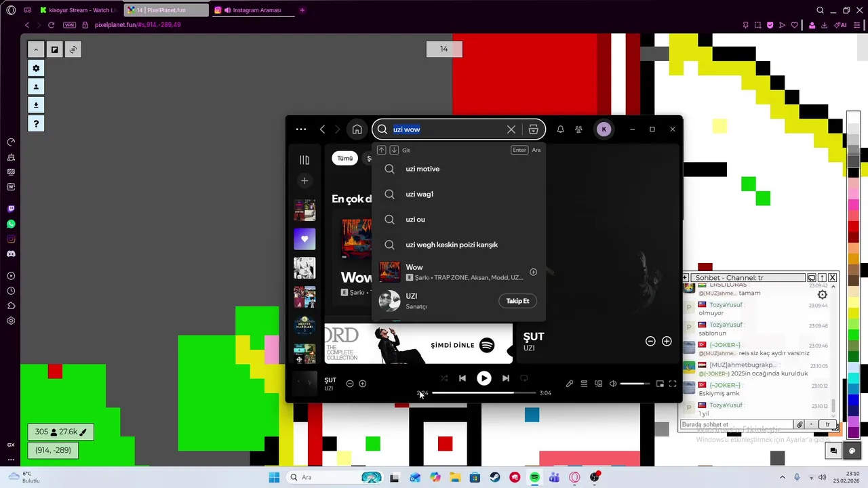Skip to next track
Image resolution: width=868 pixels, height=488 pixels.
point(506,378)
